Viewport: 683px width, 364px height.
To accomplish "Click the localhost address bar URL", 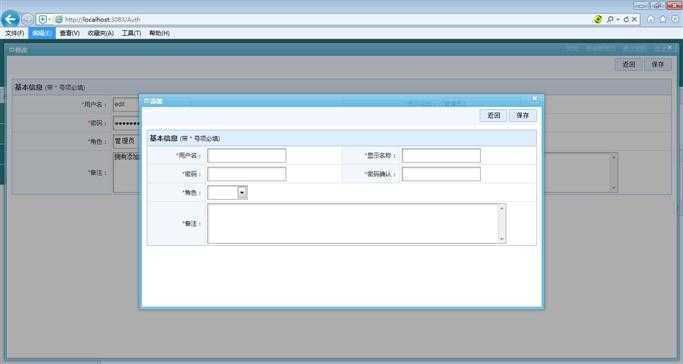I will [102, 19].
